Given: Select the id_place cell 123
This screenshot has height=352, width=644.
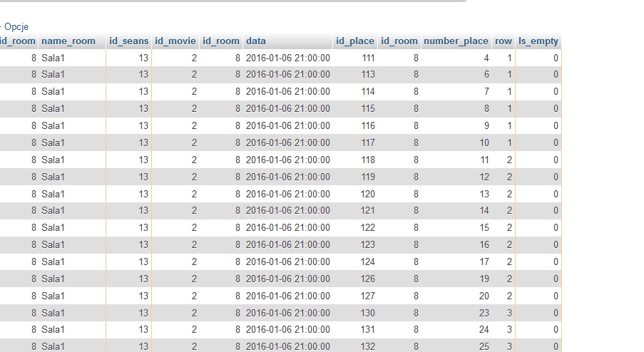Looking at the screenshot, I should (367, 245).
